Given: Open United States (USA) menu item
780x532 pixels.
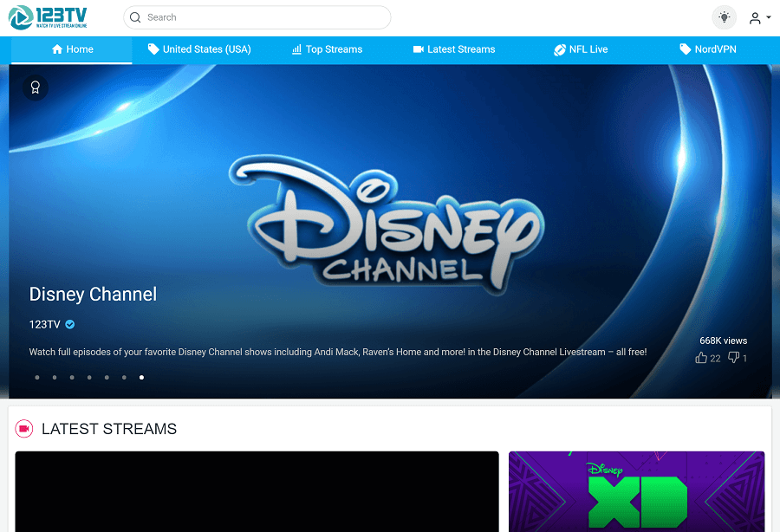Looking at the screenshot, I should point(199,49).
